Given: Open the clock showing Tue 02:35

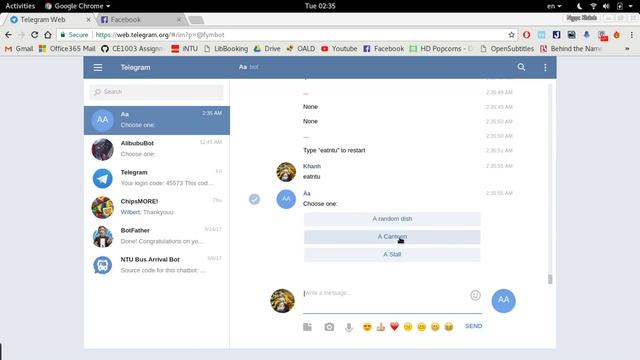Looking at the screenshot, I should 320,6.
